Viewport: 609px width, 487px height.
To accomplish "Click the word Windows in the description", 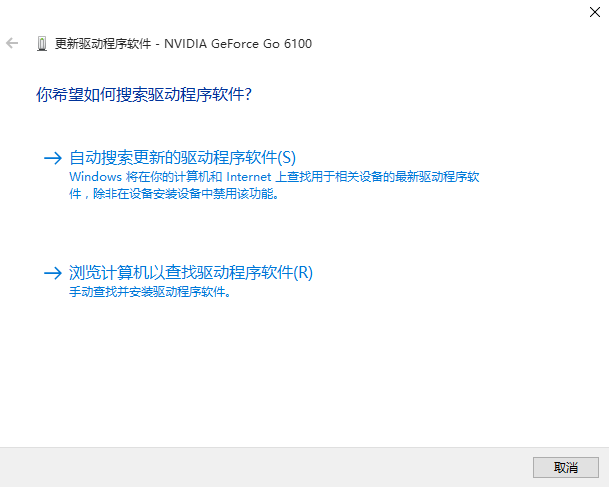I will tap(96, 177).
